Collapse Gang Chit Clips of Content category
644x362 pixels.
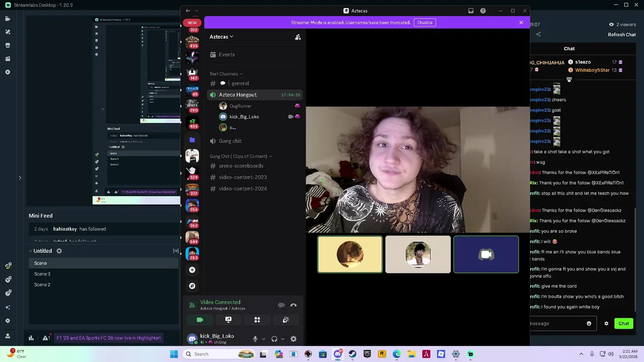(240, 156)
